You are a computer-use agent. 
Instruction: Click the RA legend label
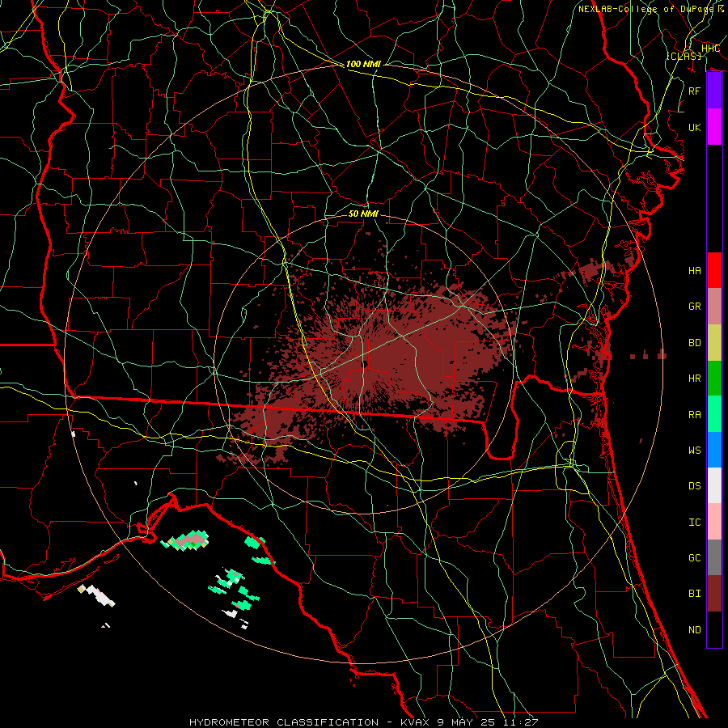pos(695,415)
